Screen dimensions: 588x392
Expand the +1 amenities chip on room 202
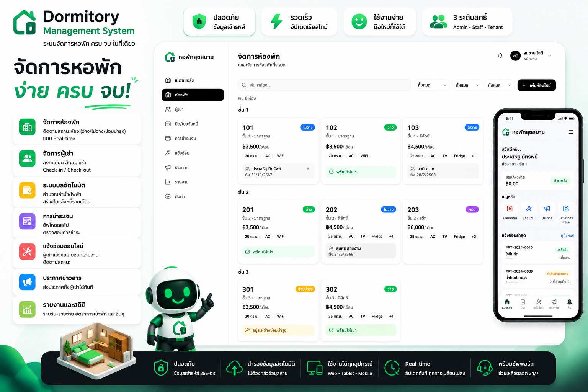click(391, 236)
